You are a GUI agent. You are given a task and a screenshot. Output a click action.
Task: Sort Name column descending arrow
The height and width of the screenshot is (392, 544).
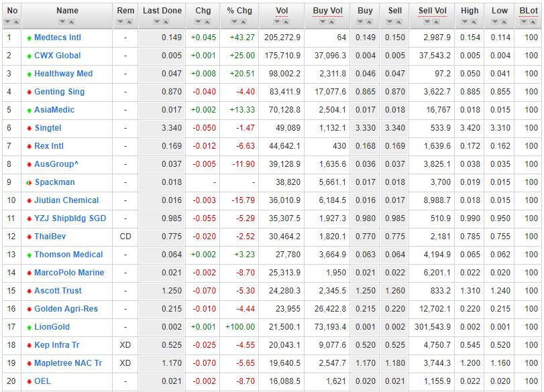click(62, 22)
